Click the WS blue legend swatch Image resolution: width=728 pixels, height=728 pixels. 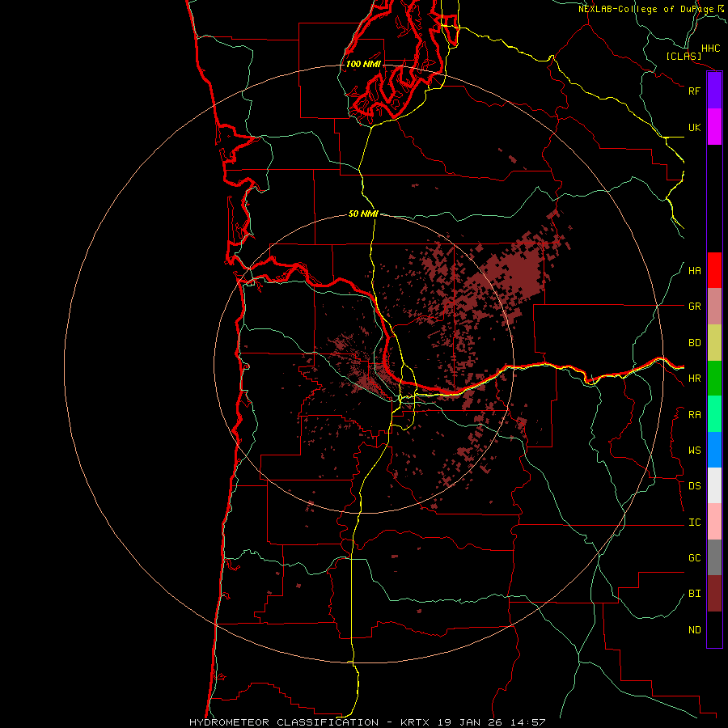pyautogui.click(x=714, y=450)
